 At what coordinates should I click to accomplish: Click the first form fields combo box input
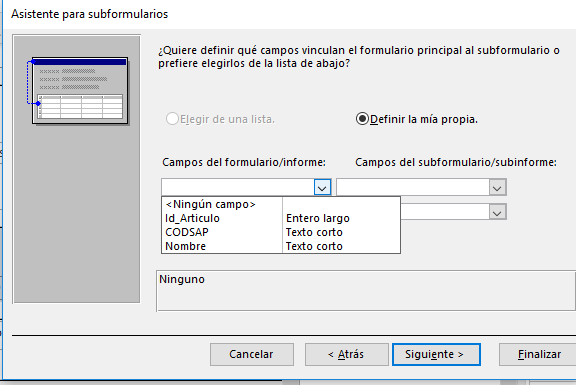[x=238, y=188]
